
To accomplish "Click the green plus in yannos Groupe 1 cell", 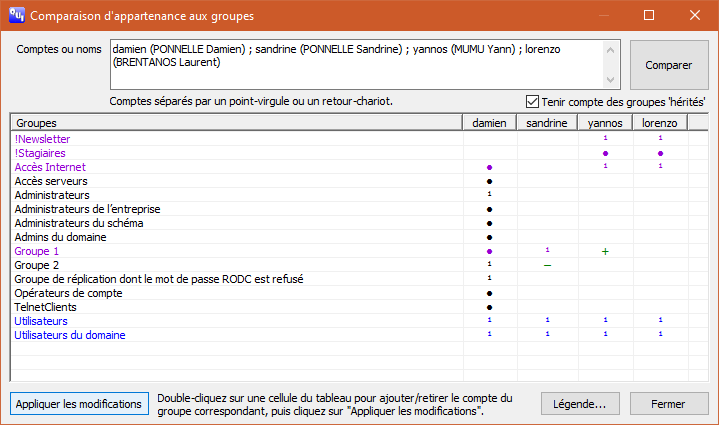I will [x=605, y=252].
